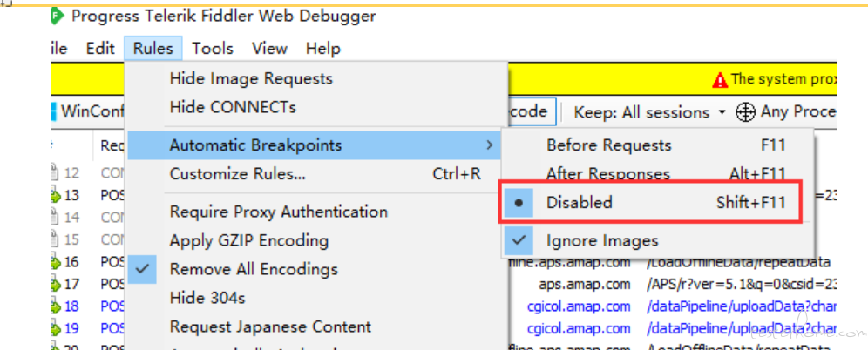Select session row 15
The width and height of the screenshot is (868, 350).
87,239
